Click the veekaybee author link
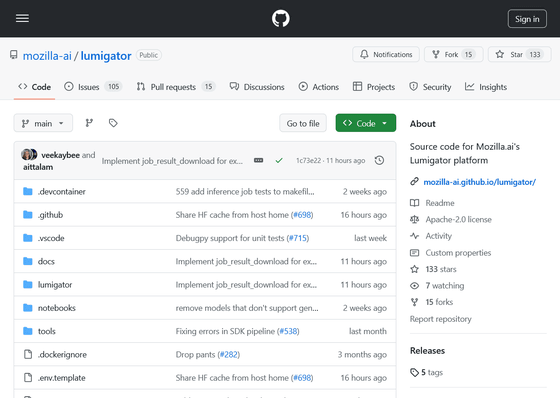The image size is (560, 398). (x=60, y=155)
